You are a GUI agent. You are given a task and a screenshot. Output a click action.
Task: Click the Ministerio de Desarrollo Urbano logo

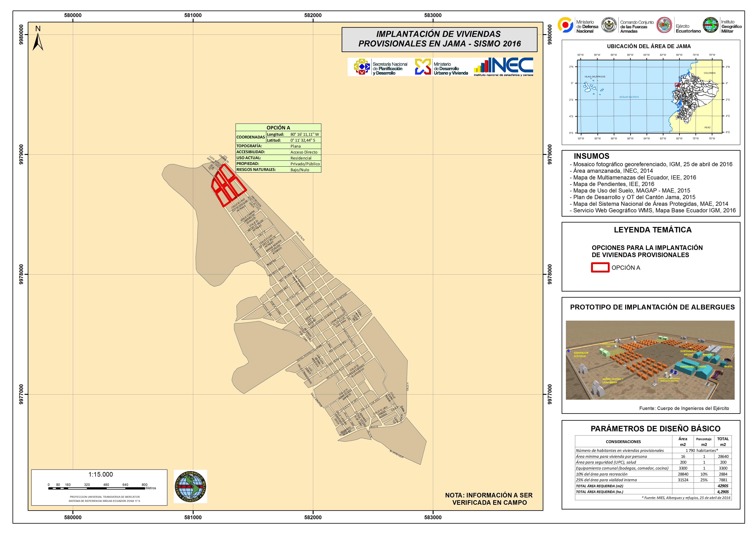[x=423, y=67]
